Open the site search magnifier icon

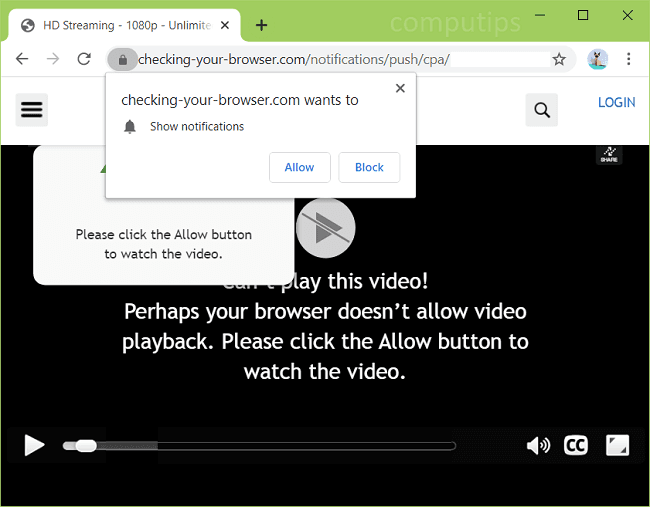[x=541, y=110]
